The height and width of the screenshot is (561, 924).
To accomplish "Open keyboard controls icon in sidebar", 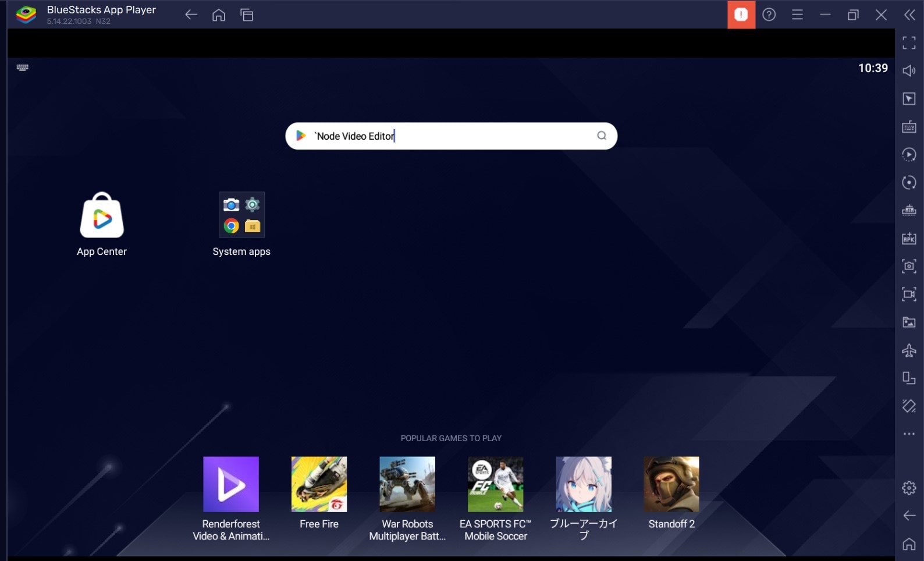I will (x=909, y=126).
